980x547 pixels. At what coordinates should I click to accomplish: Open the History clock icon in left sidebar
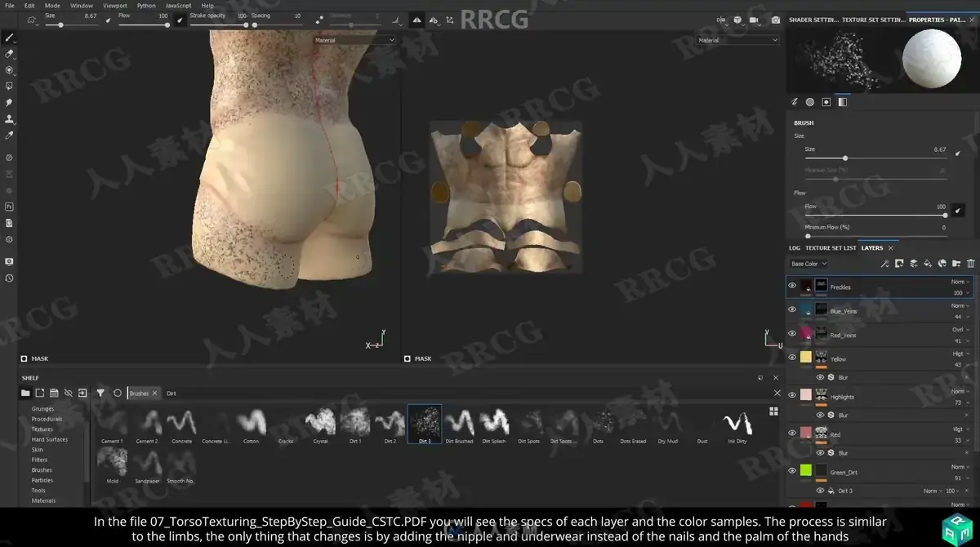tap(9, 278)
